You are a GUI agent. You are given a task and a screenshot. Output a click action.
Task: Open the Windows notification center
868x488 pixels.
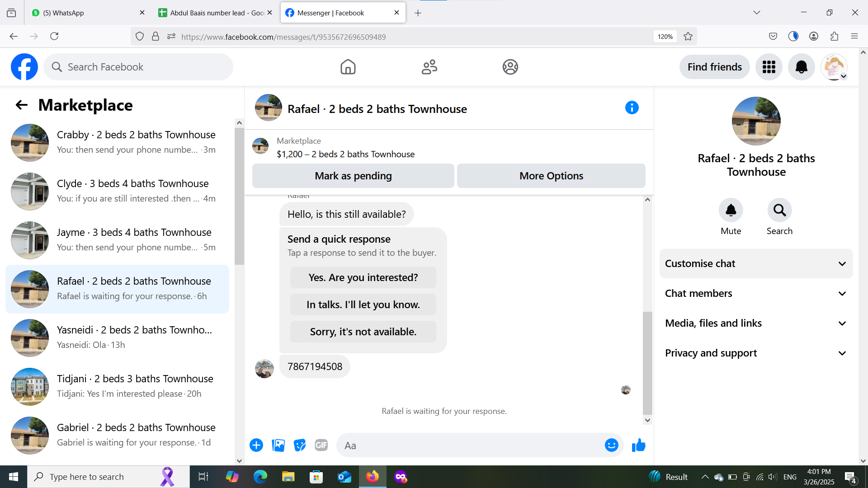(850, 477)
